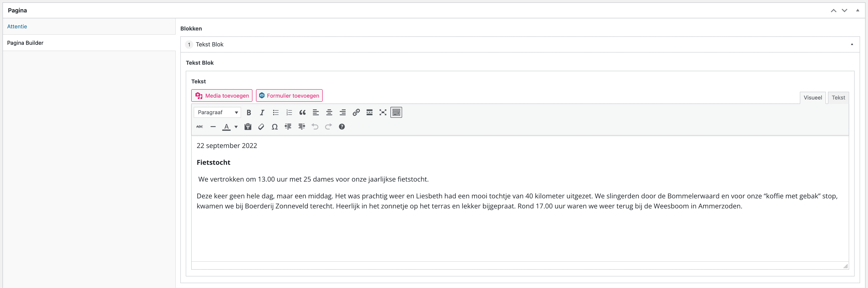Move the Pagina panel up

click(x=833, y=10)
